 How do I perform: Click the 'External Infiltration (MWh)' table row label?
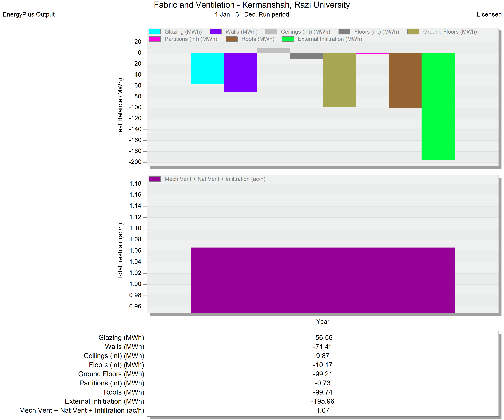click(x=104, y=402)
